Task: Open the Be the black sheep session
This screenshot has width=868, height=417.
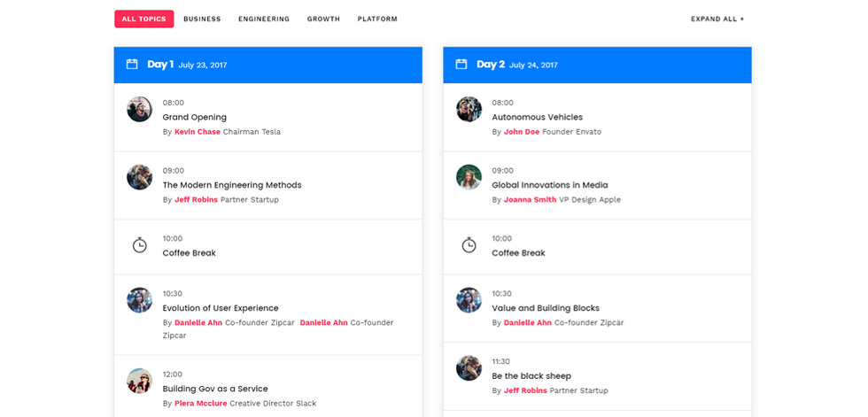Action: coord(531,376)
